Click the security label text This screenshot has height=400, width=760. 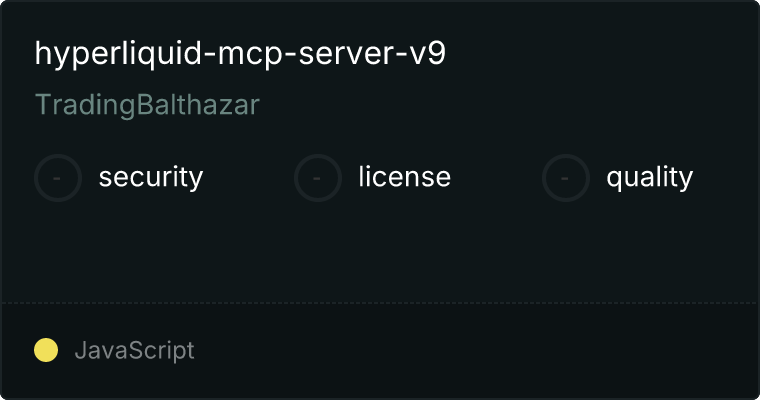click(x=151, y=177)
